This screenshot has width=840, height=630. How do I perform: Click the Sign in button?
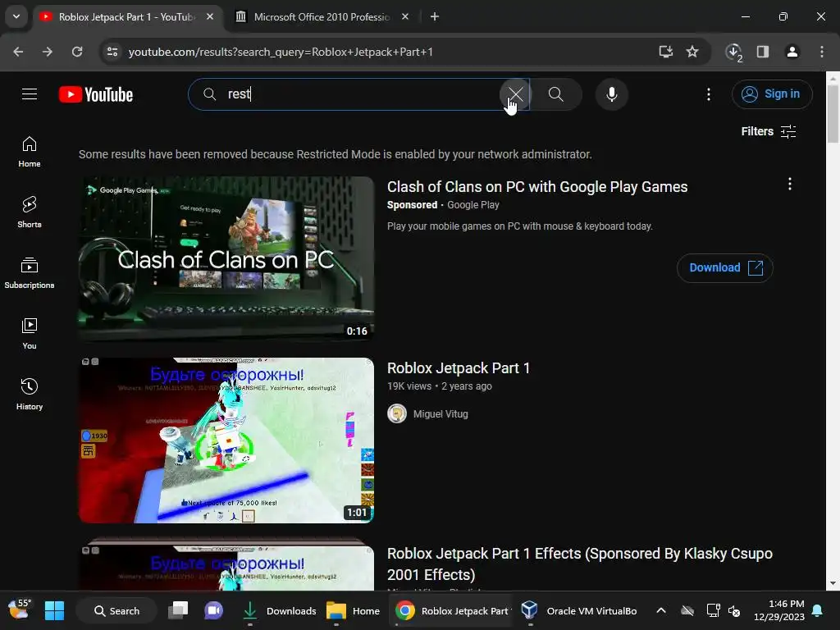pos(771,94)
